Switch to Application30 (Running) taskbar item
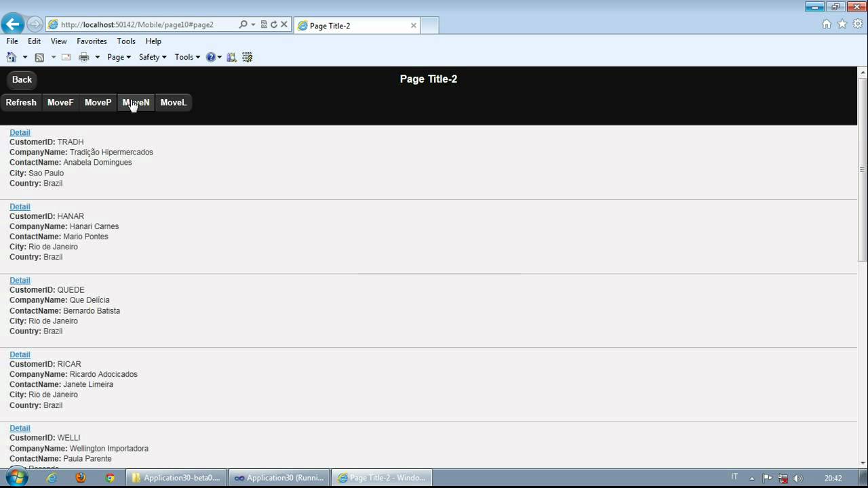 [x=279, y=478]
